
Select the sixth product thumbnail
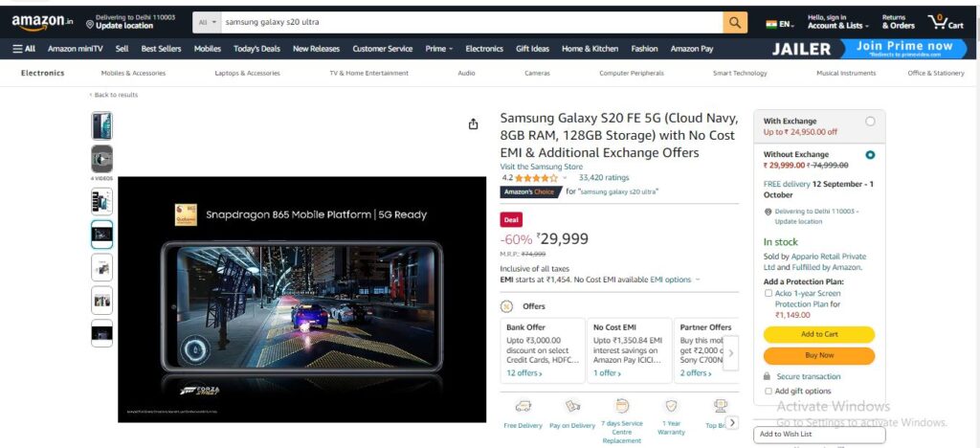(x=101, y=301)
